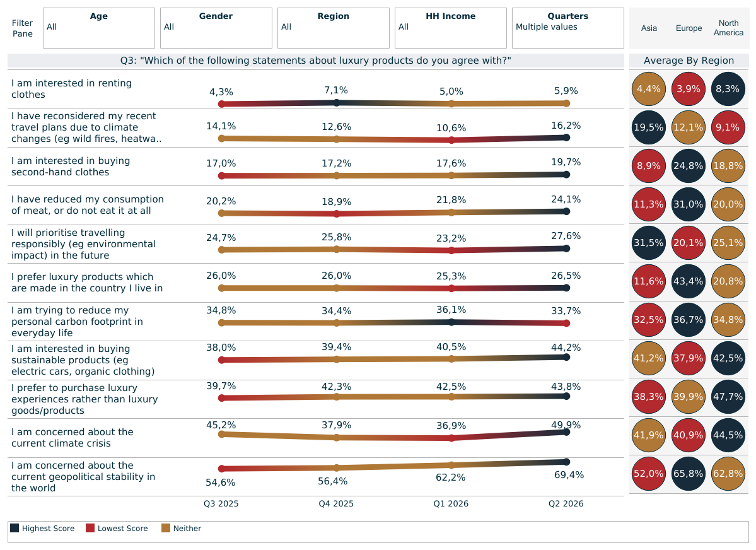Screen dimensions: 756x550
Task: Open the Region filter dropdown
Action: pos(333,28)
